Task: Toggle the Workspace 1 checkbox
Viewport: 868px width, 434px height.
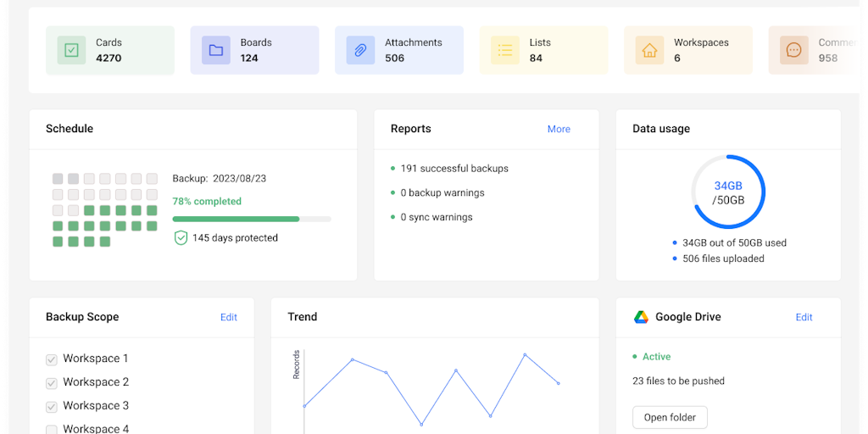Action: (52, 359)
